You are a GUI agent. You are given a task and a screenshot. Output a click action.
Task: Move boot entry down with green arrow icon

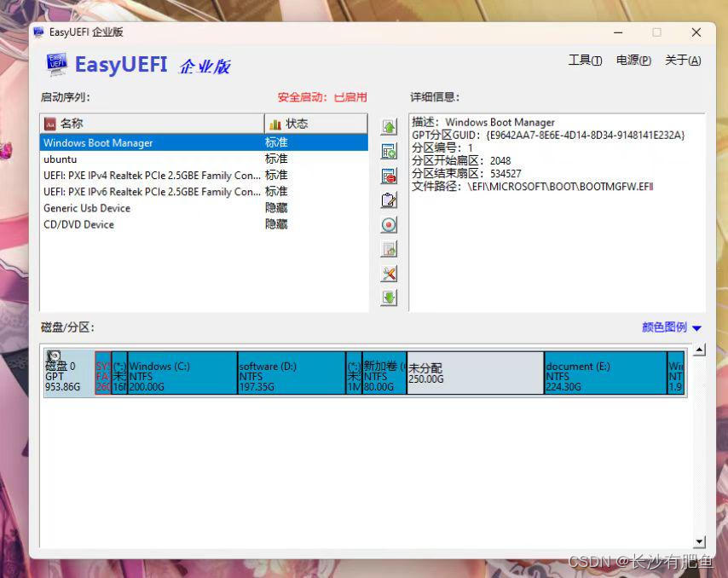click(389, 298)
